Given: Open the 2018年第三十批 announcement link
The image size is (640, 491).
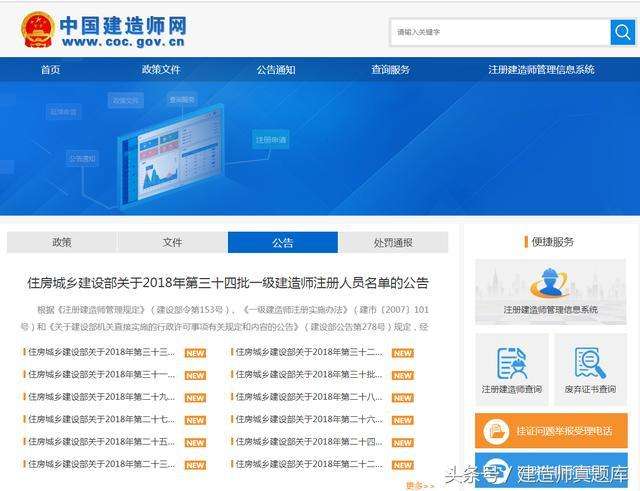Looking at the screenshot, I should pos(308,374).
